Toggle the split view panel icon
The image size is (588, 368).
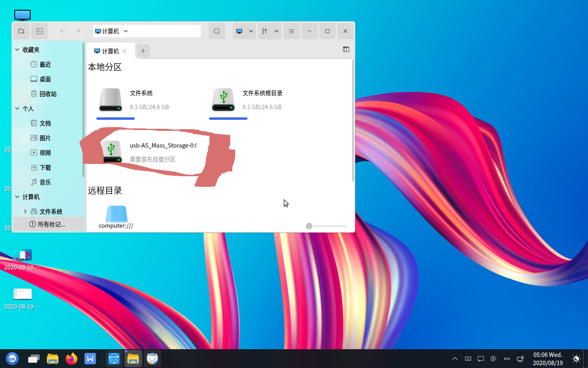point(346,49)
